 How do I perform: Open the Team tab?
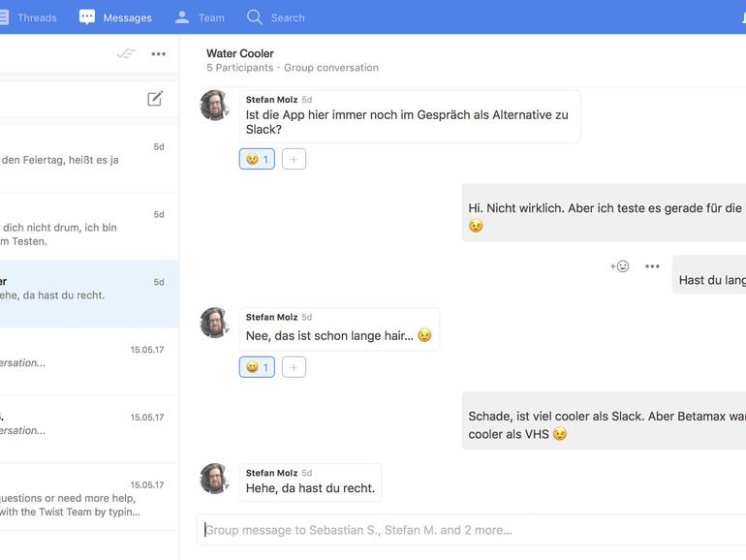coord(200,17)
